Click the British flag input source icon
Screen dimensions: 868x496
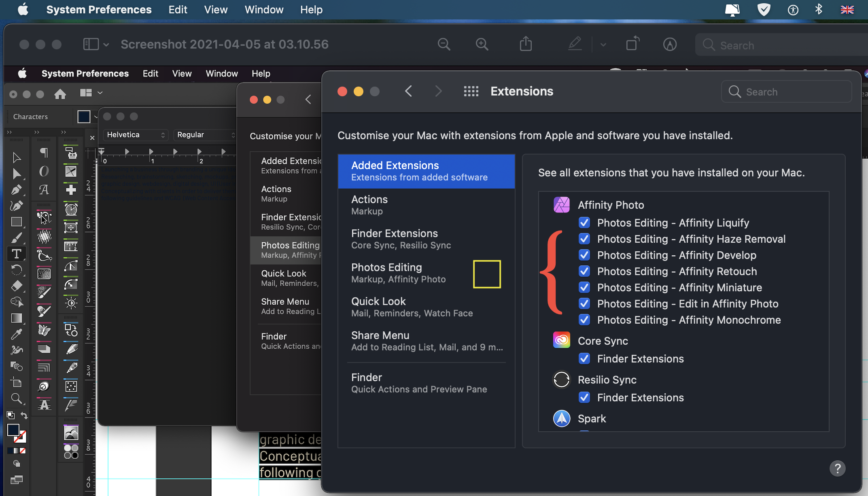[847, 10]
